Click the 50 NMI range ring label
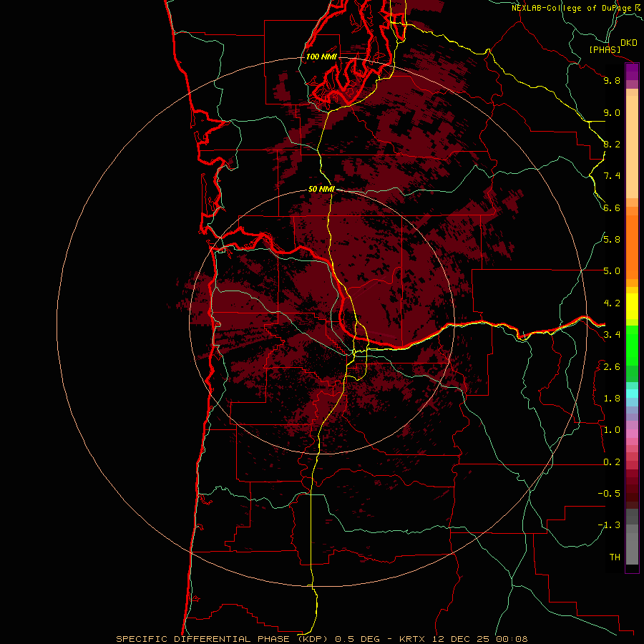This screenshot has width=644, height=644. [321, 189]
